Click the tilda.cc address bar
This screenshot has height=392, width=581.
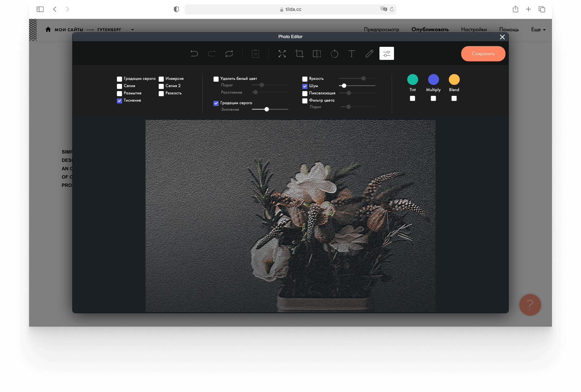click(x=290, y=9)
